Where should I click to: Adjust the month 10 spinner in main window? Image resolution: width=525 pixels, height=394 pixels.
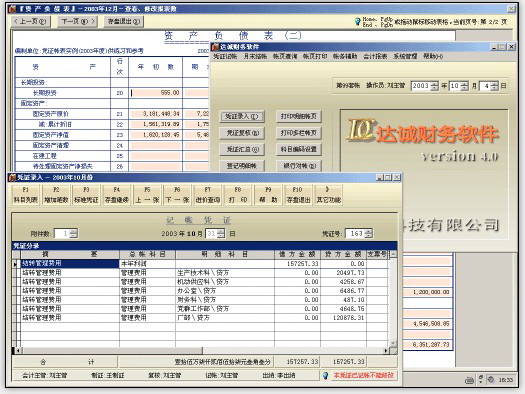click(x=464, y=86)
